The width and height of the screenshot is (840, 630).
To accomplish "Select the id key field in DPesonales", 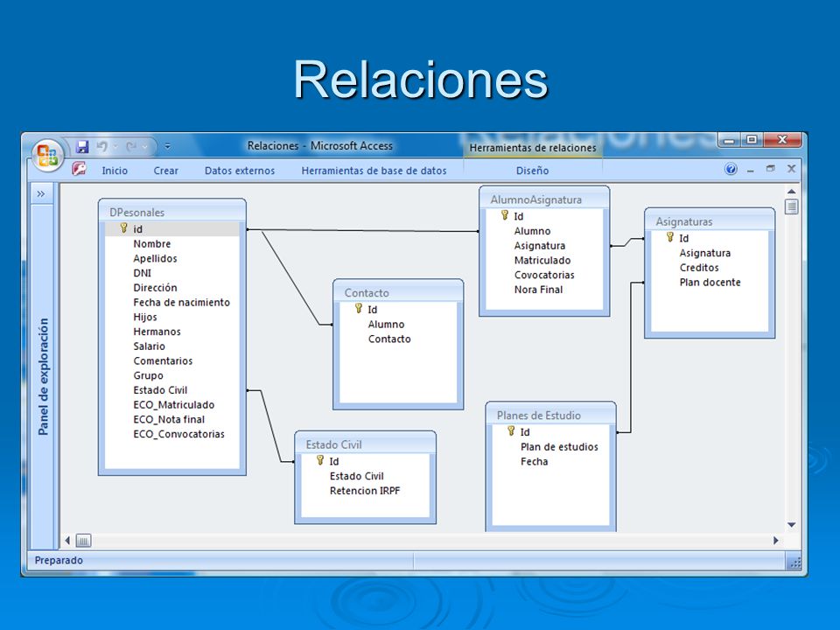I will pyautogui.click(x=172, y=228).
